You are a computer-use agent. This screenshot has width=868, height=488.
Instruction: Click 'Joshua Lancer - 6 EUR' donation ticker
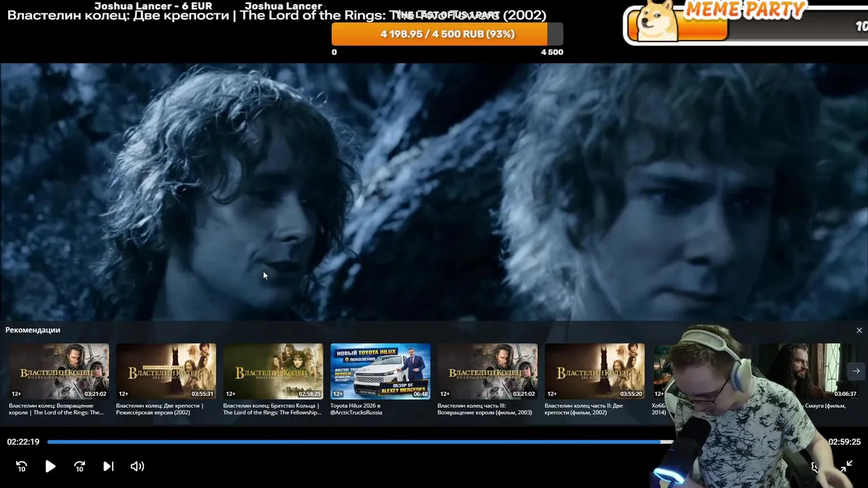153,6
